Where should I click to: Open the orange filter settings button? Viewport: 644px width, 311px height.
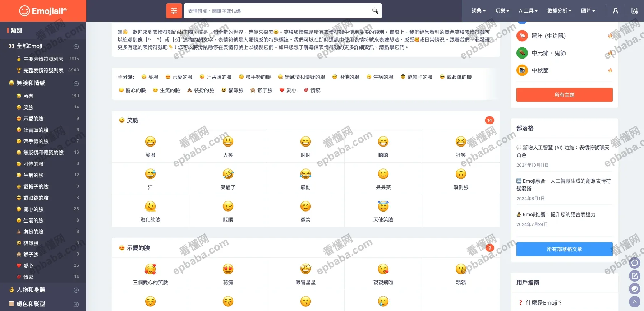pyautogui.click(x=174, y=11)
